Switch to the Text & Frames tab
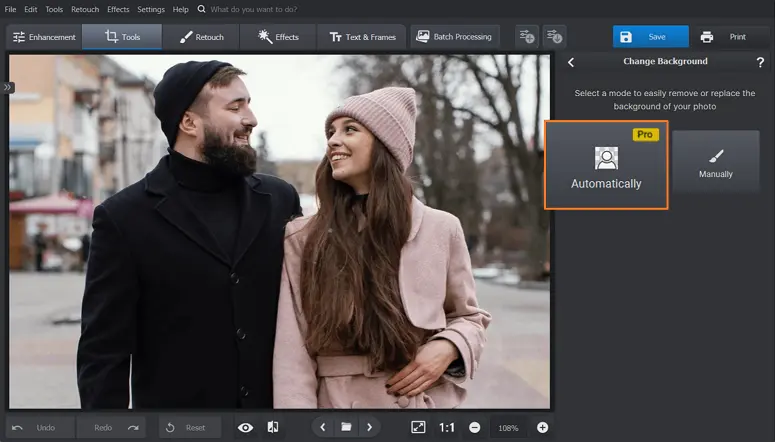The image size is (775, 442). (x=362, y=37)
